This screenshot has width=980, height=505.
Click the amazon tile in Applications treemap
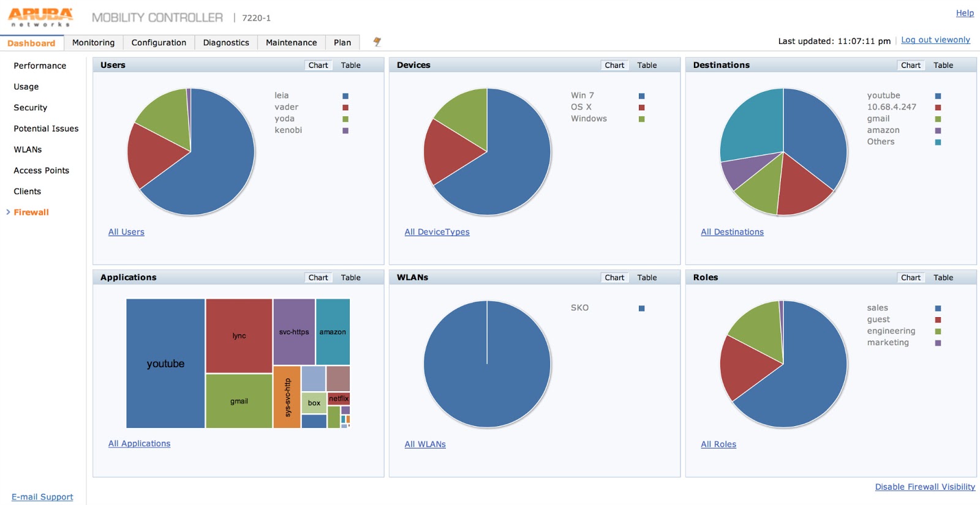333,332
